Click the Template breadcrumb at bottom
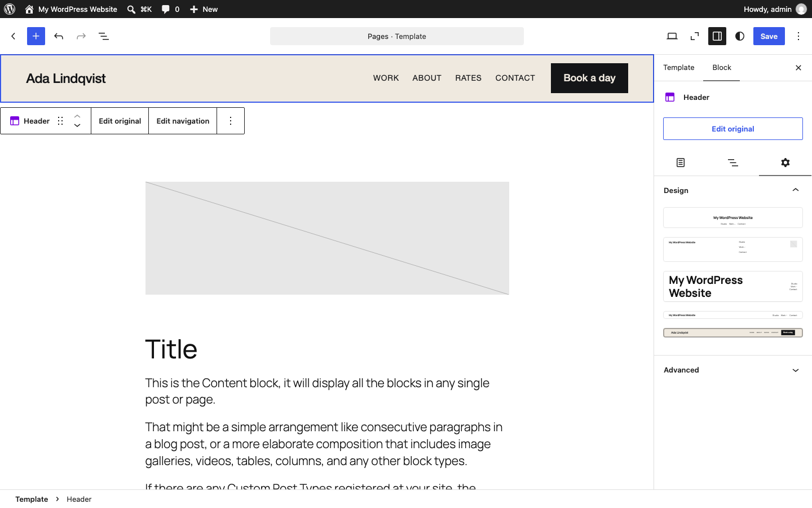 click(x=32, y=499)
